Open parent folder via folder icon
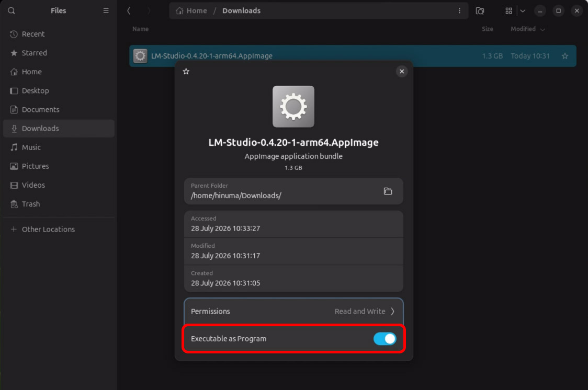The width and height of the screenshot is (588, 390). tap(388, 191)
